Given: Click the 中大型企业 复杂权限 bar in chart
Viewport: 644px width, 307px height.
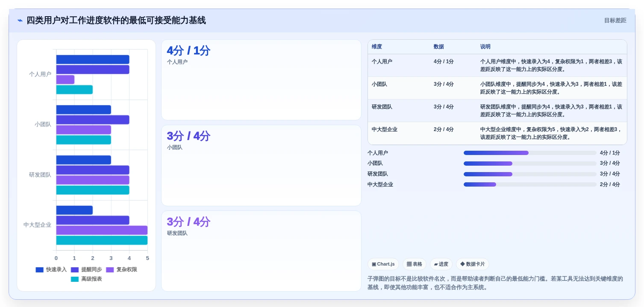Looking at the screenshot, I should click(x=102, y=230).
